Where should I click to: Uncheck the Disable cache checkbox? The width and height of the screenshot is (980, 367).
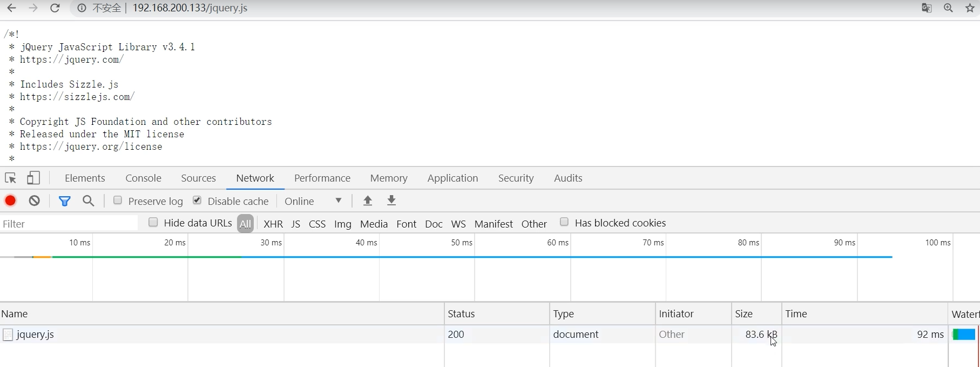click(197, 201)
